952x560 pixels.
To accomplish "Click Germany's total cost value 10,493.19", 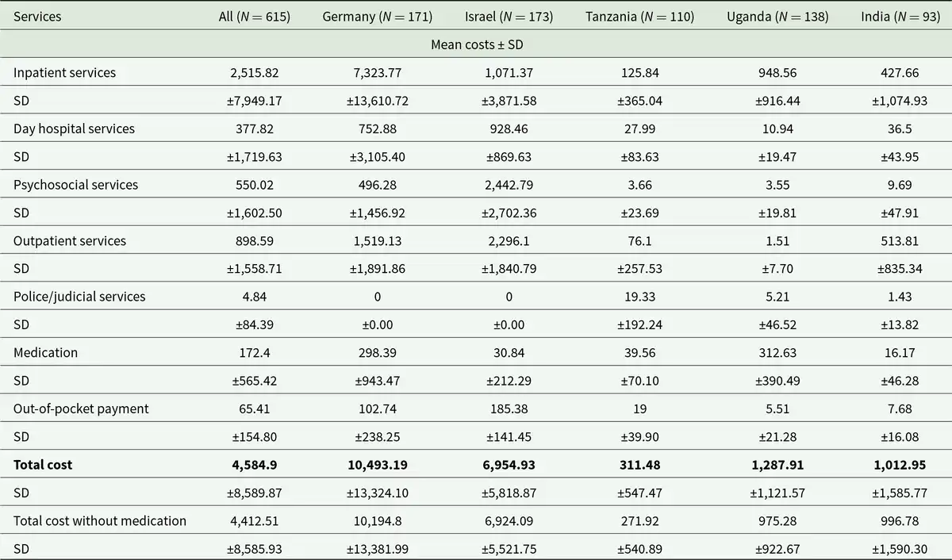I will pos(377,465).
